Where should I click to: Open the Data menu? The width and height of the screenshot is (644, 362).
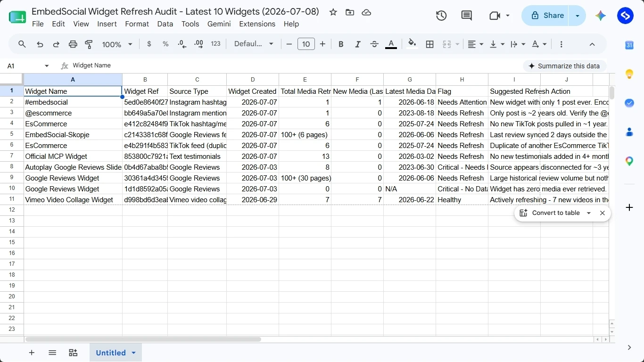(165, 24)
